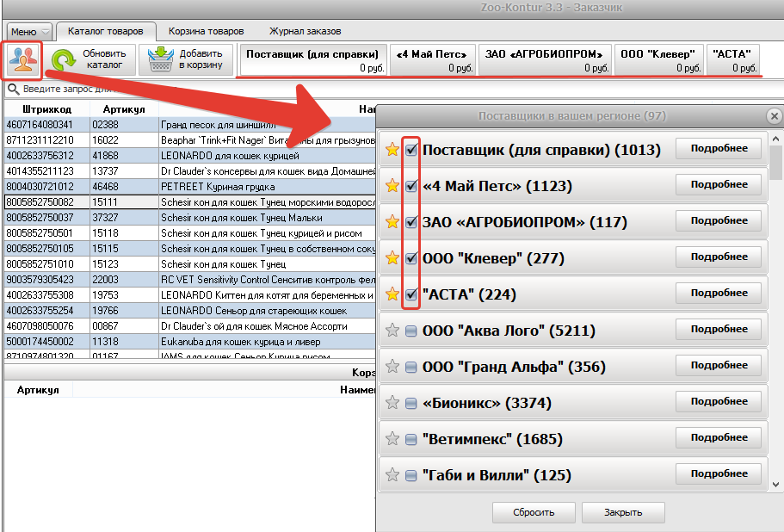The image size is (784, 532).
Task: Open Подробнее for ООО "Гранд Альфа"
Action: pos(719,365)
